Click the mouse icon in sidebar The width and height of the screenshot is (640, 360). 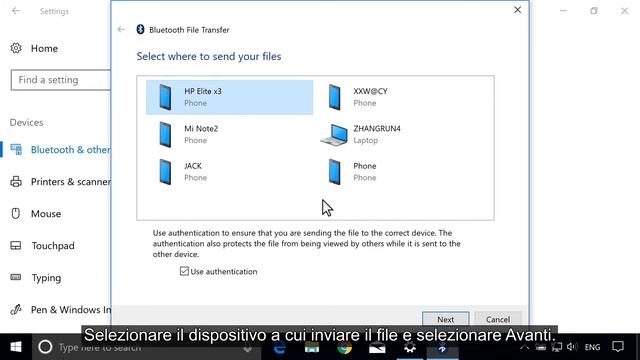pos(16,213)
